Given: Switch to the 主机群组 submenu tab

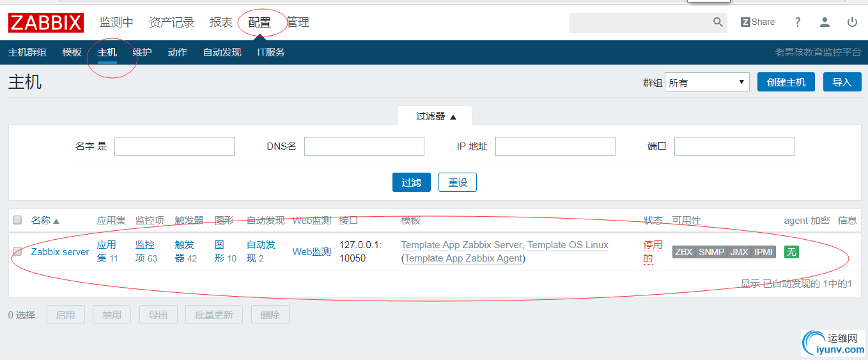Looking at the screenshot, I should [27, 52].
